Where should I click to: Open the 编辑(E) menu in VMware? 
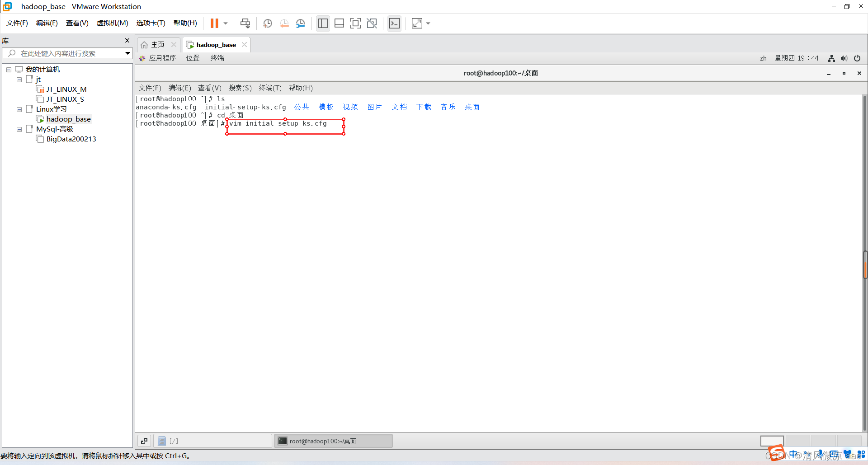[x=47, y=23]
